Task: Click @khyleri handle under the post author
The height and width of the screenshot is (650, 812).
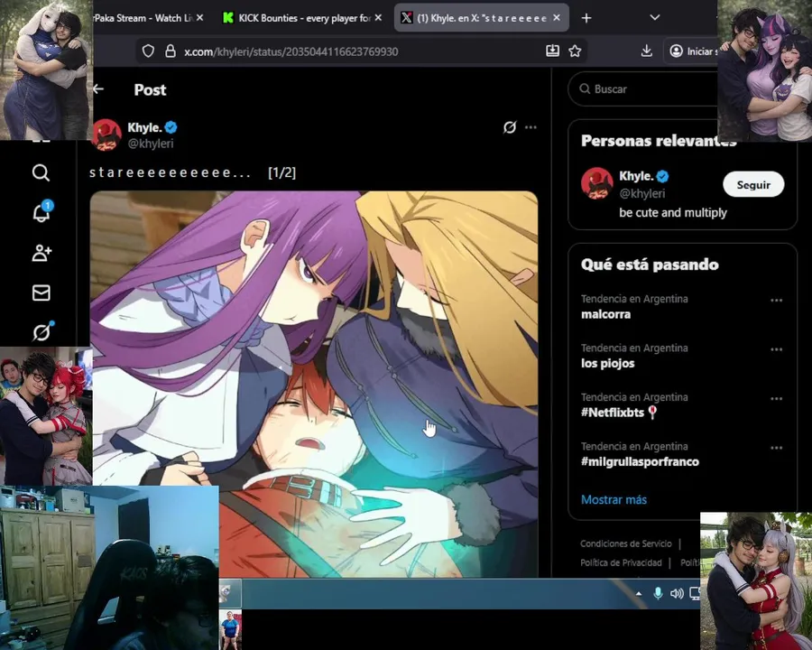Action: pos(151,144)
